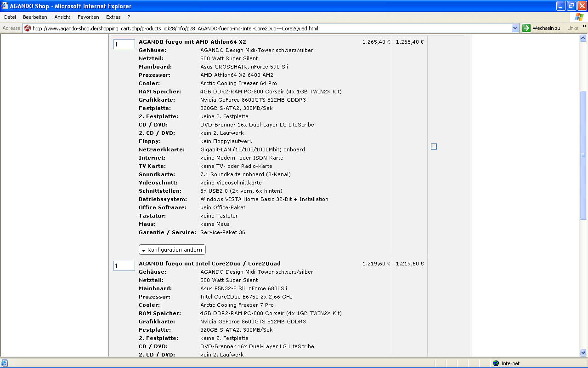Open the Datei menu
This screenshot has height=368, width=588.
[x=10, y=17]
